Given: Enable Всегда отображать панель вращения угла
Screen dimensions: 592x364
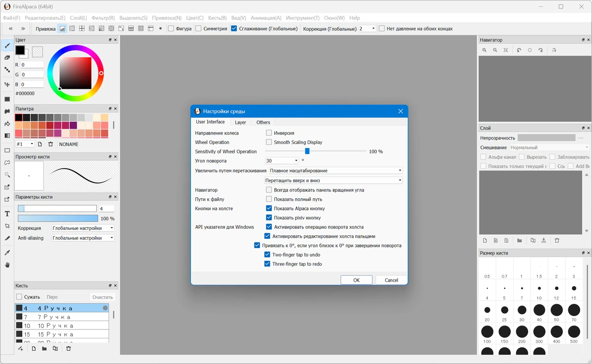Looking at the screenshot, I should [269, 190].
